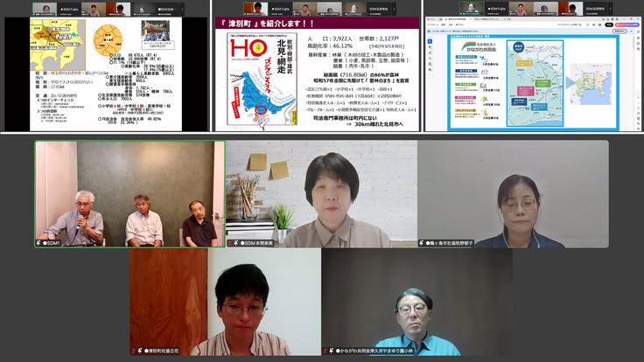This screenshot has height=362, width=644.
Task: Click the mic icon beside 鶴ヶ島市社協牧野郁子 name
Action: (423, 242)
